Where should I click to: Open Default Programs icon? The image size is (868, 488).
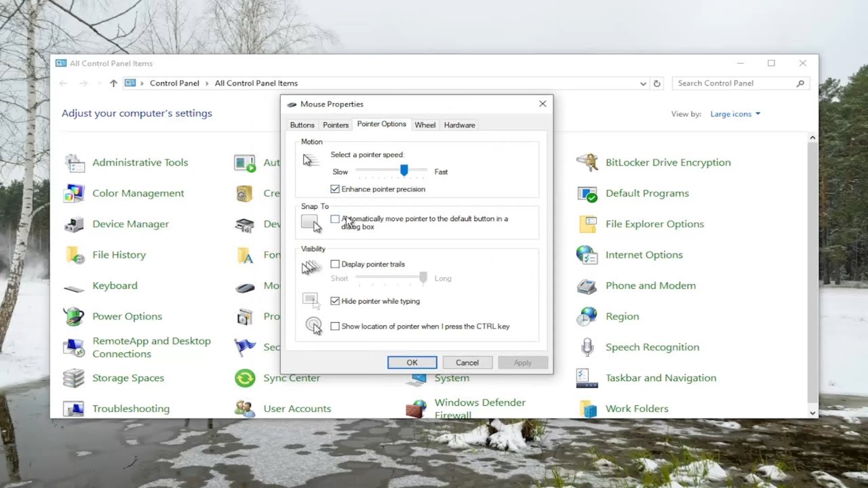point(587,193)
